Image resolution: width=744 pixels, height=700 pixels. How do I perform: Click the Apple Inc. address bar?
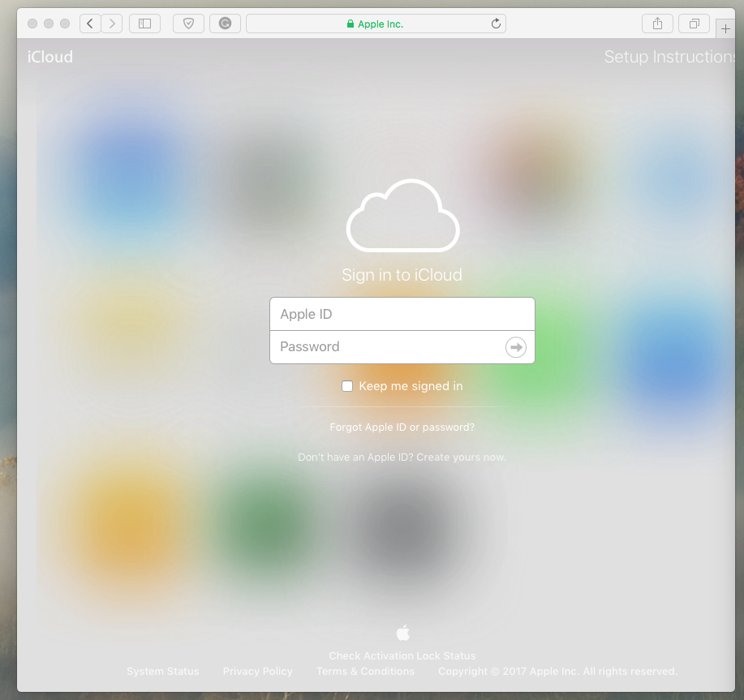(x=376, y=24)
